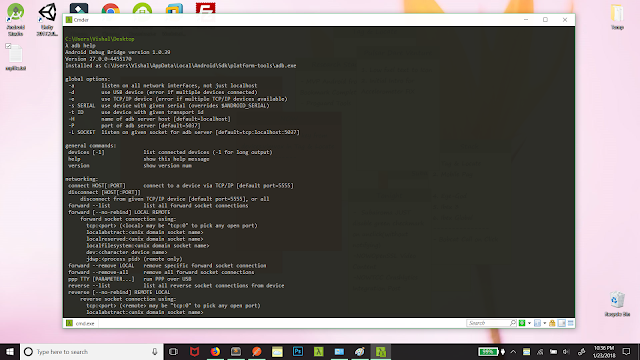The image size is (640, 360).
Task: Open the Cmder settings hamburger menu
Action: pos(571,323)
